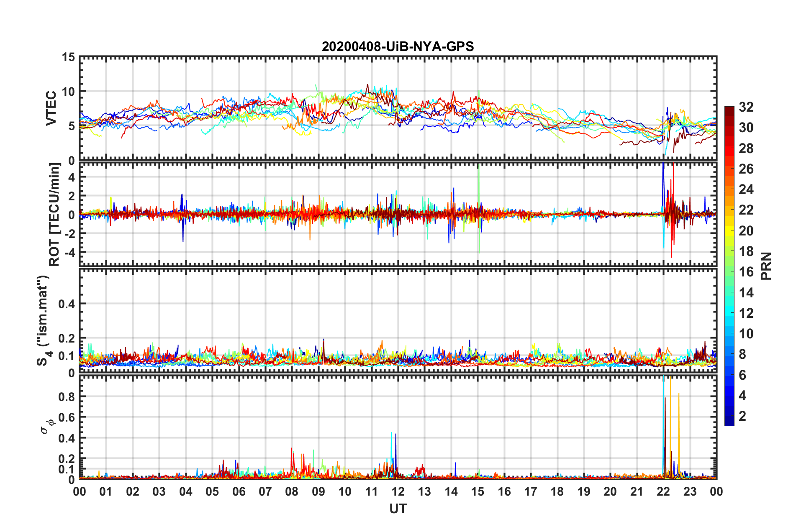796x532 pixels.
Task: Click colorbar tick label 14
Action: pyautogui.click(x=746, y=293)
